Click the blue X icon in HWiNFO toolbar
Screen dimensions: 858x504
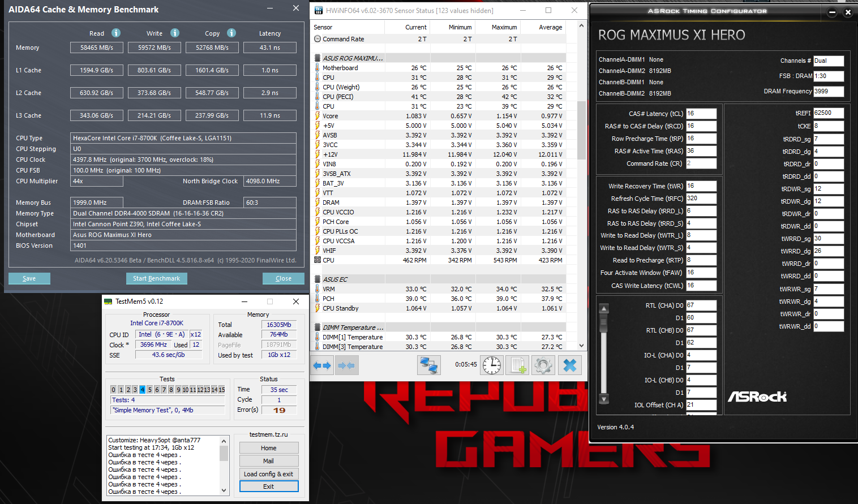[x=569, y=365]
